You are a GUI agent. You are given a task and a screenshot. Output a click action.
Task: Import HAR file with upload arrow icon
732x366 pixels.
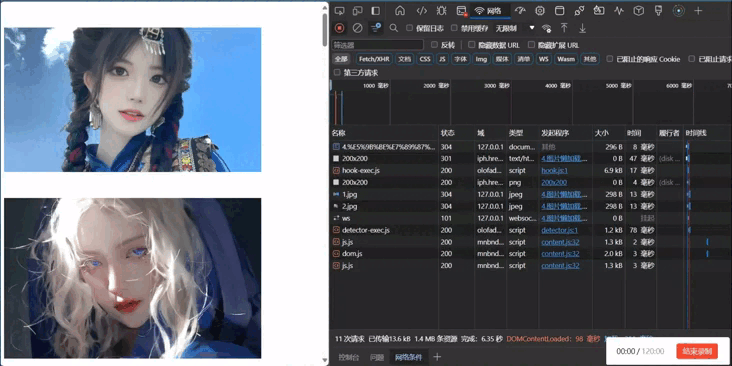point(564,28)
